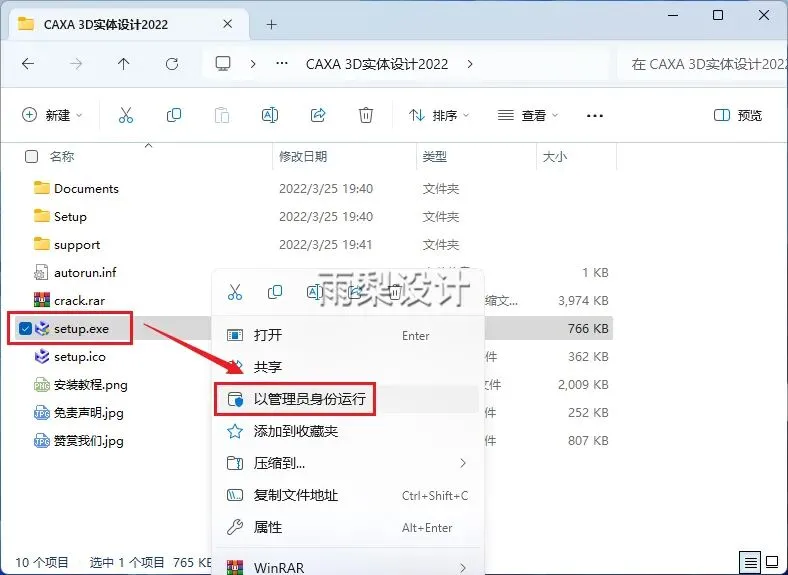Choose 共享 in the context menu

point(348,366)
